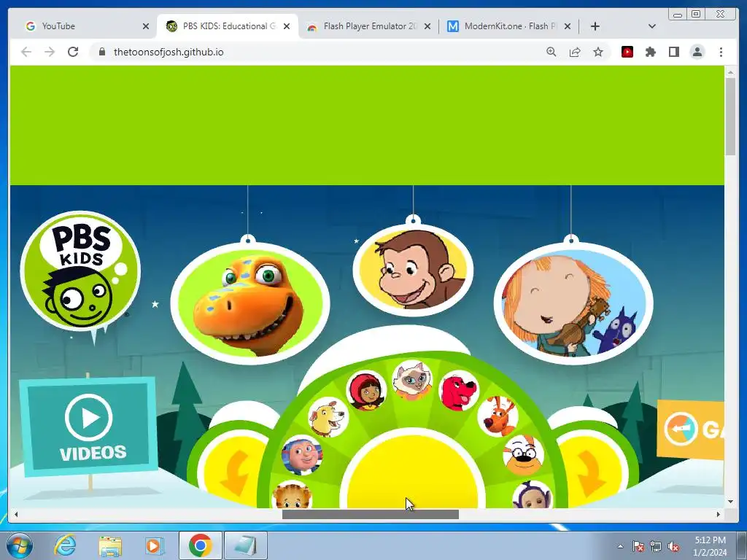Click the scroll right arrow
747x560 pixels.
point(719,514)
